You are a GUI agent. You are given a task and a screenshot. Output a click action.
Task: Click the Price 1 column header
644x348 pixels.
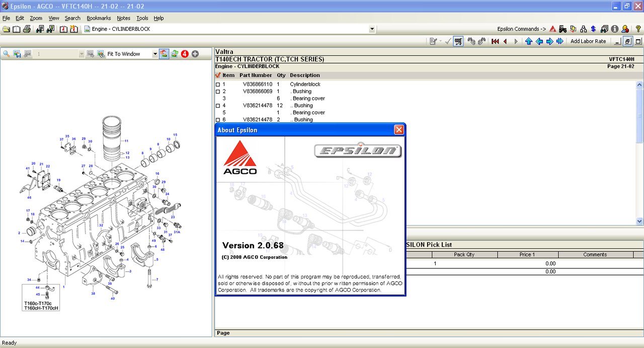(x=527, y=255)
